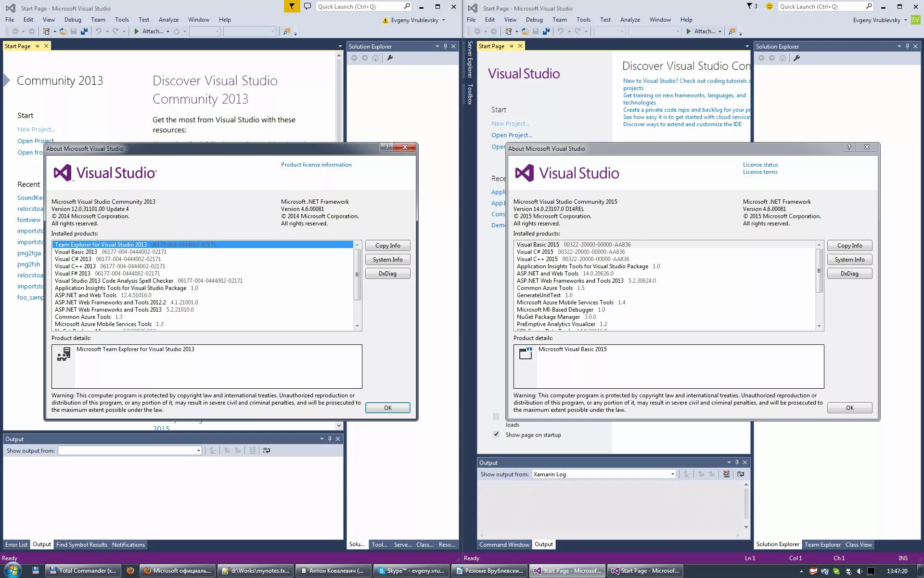Open Analyze menu in left window
The image size is (924, 578).
coord(168,20)
